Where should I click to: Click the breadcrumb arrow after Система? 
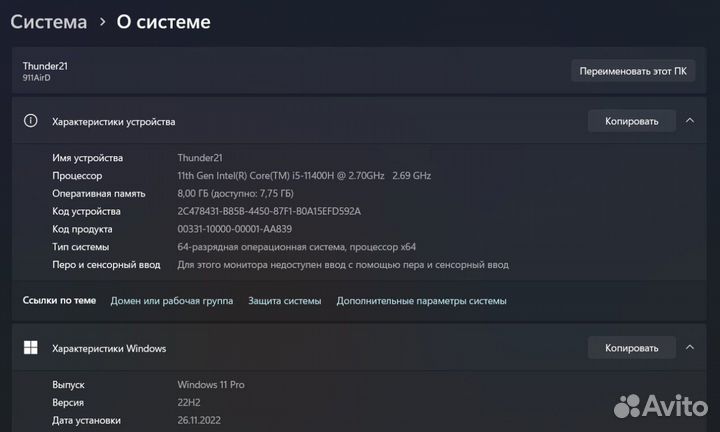point(103,22)
